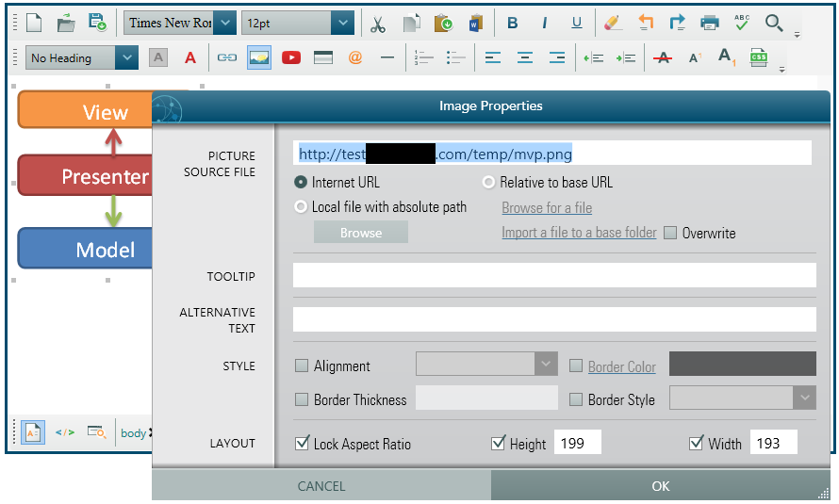
Task: Switch to HTML source code view
Action: coord(64,432)
